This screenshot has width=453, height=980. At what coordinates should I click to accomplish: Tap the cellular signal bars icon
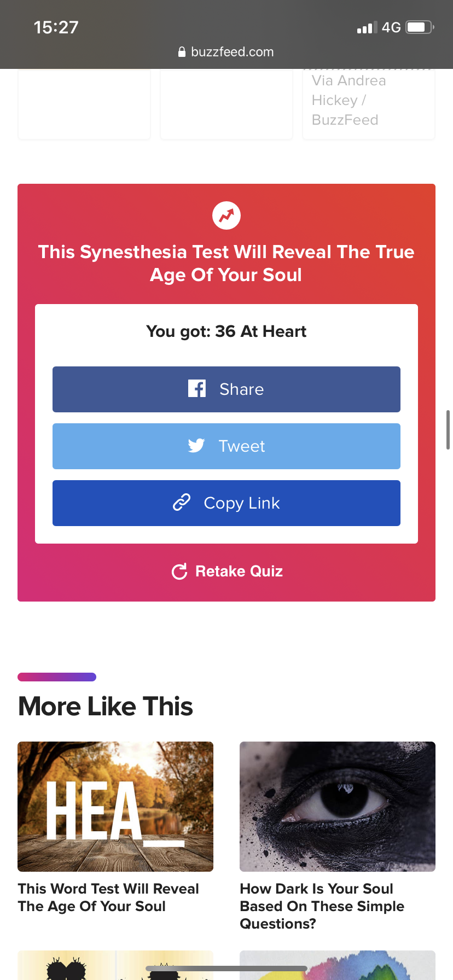coord(367,27)
